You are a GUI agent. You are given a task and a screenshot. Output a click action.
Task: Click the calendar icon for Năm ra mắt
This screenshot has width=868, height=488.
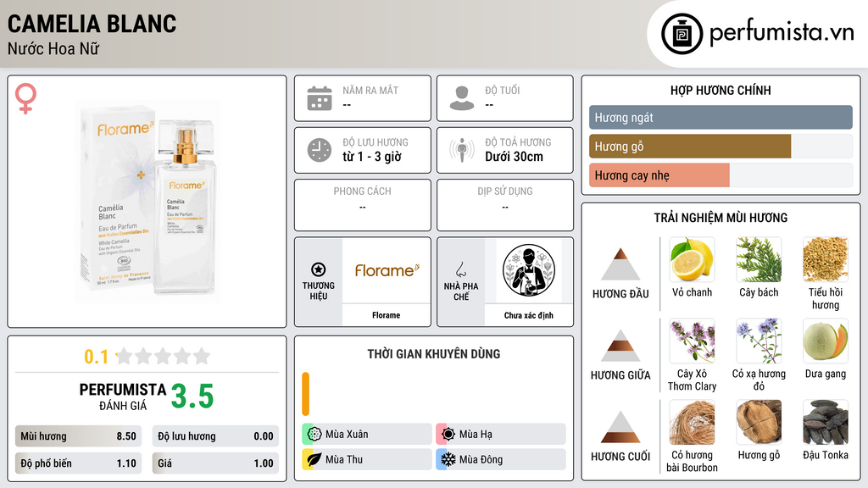click(320, 98)
